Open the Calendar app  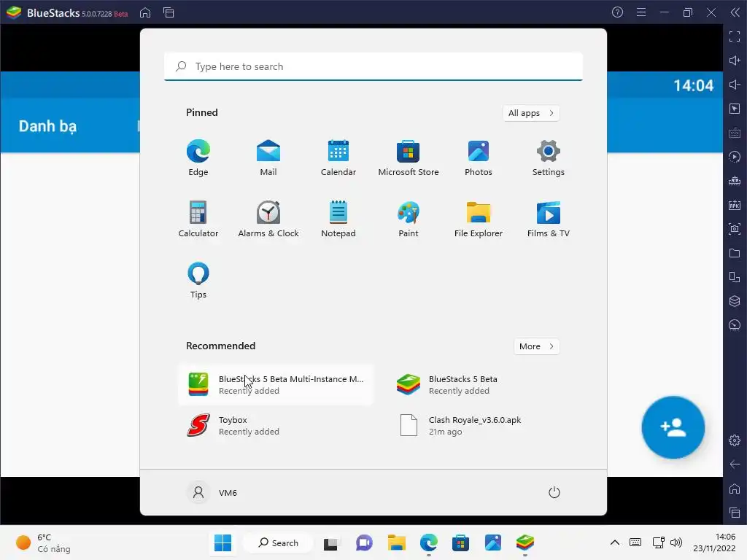338,158
